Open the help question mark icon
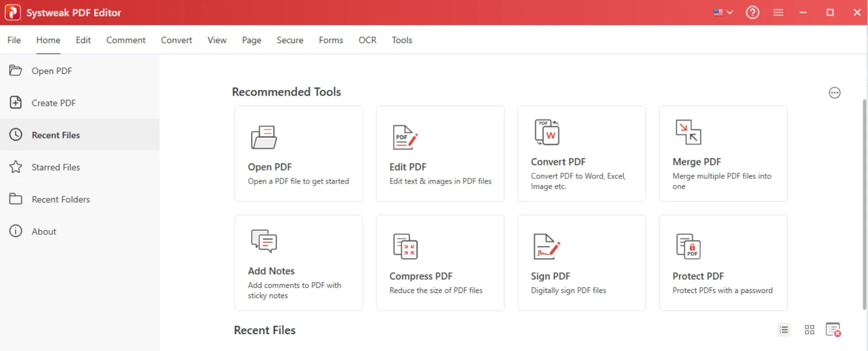 tap(752, 12)
